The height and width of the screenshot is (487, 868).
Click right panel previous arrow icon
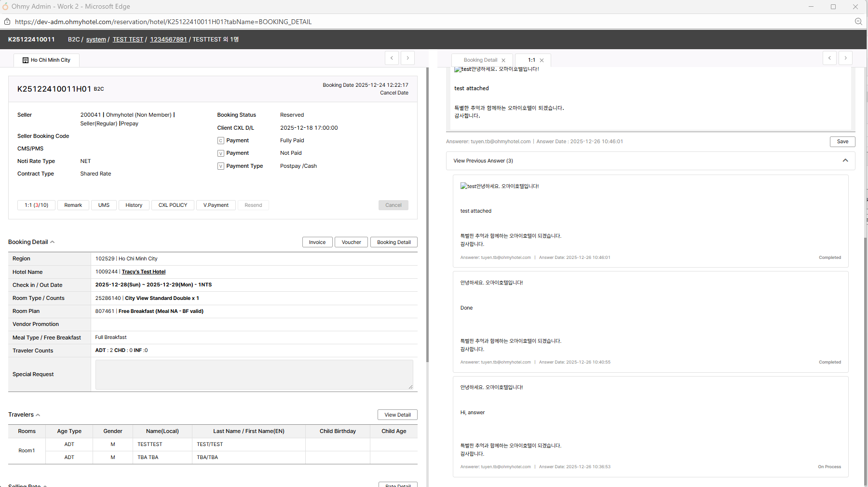pos(829,58)
